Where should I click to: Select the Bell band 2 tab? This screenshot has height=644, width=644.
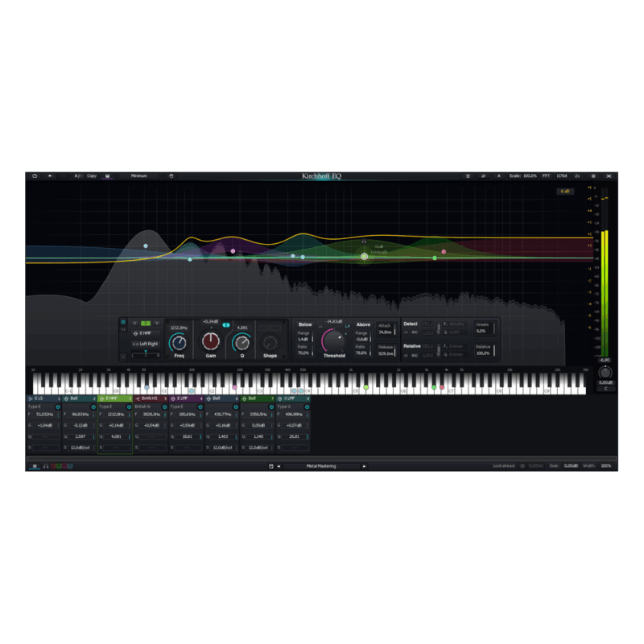point(80,398)
